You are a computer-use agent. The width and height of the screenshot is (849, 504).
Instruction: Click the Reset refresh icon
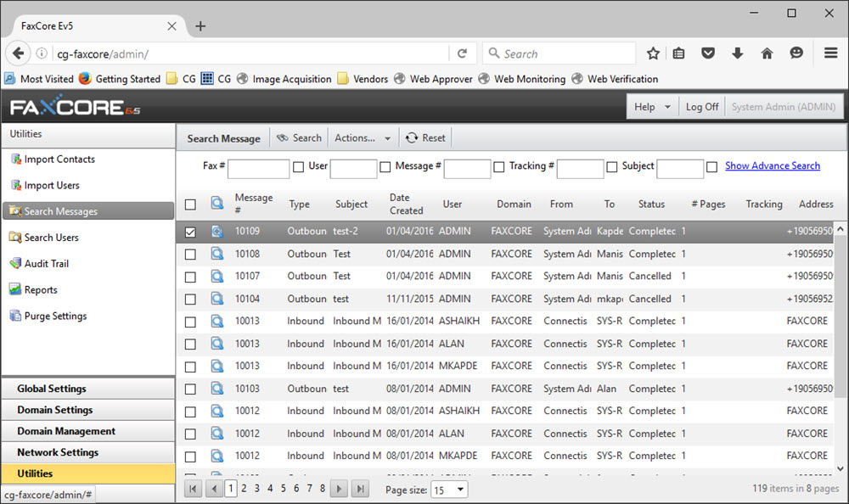pos(412,138)
